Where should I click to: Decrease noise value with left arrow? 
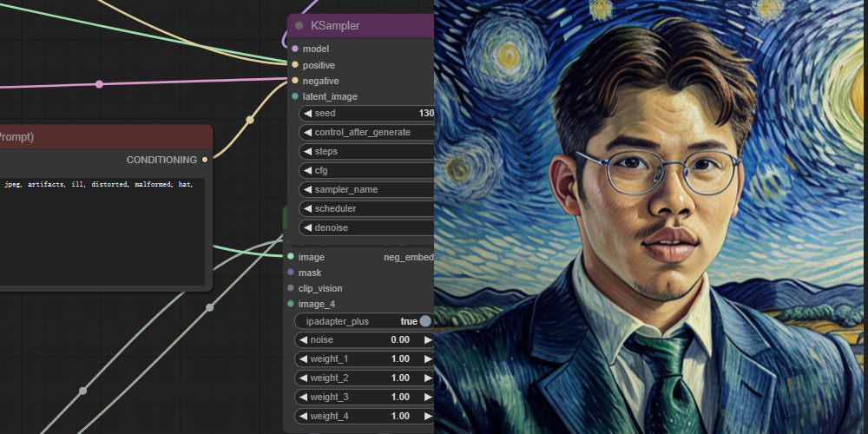coord(303,340)
